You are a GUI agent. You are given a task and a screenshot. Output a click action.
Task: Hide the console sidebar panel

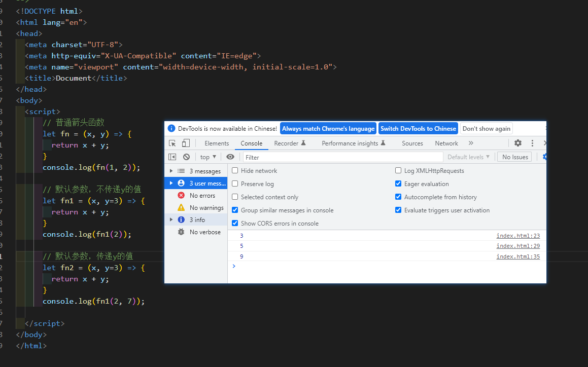(x=172, y=157)
